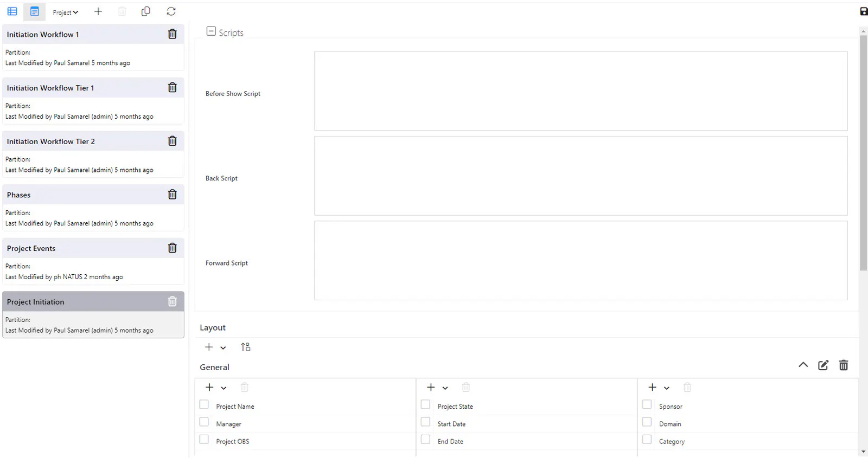Viewport: 868px width, 458px height.
Task: Check the Project State checkbox
Action: click(425, 404)
